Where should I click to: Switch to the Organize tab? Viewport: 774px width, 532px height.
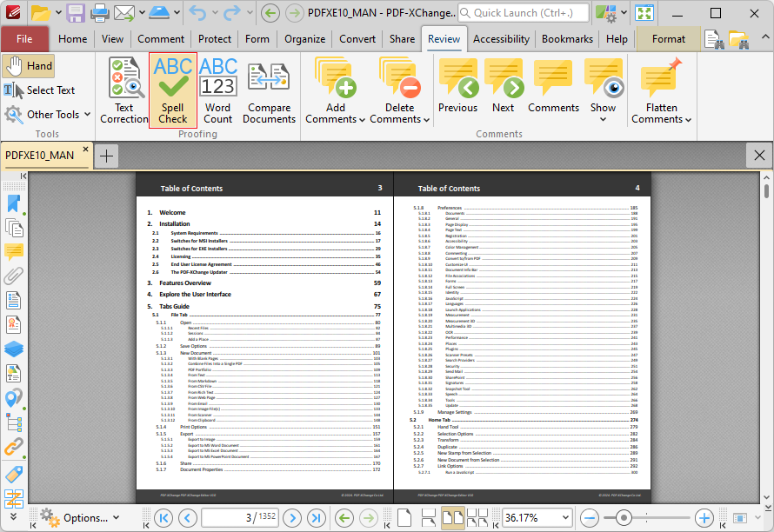point(304,39)
